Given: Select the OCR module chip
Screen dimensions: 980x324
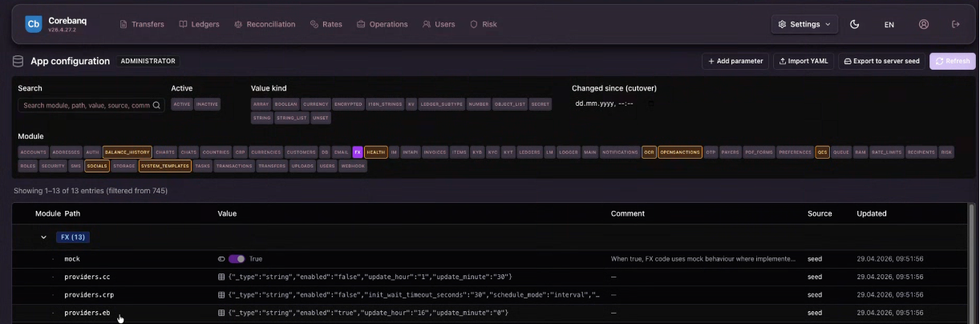Looking at the screenshot, I should click(x=649, y=152).
